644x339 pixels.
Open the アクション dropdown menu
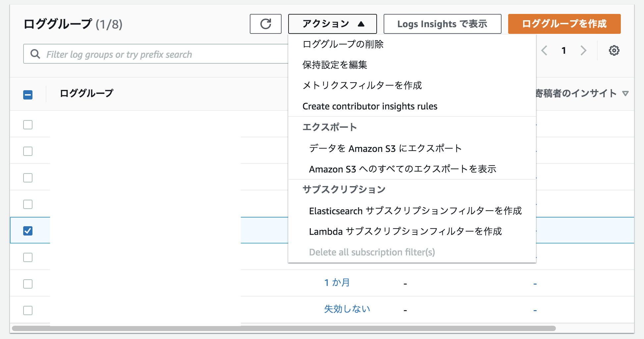click(332, 24)
